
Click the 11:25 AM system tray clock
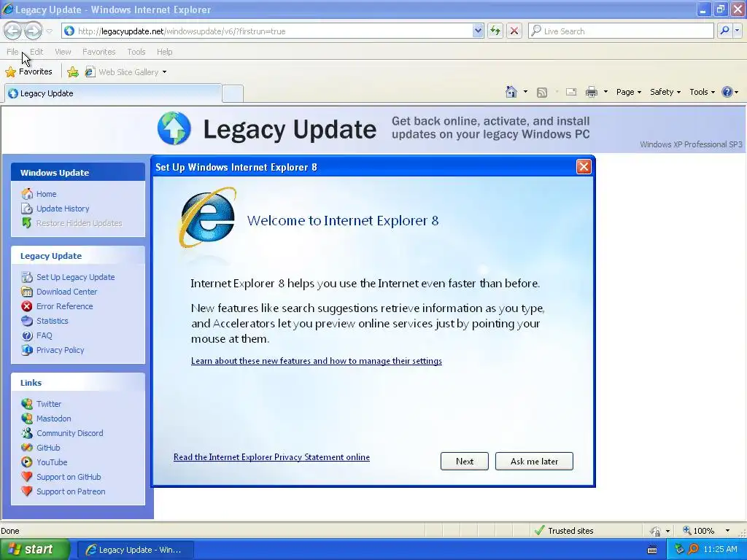click(720, 550)
